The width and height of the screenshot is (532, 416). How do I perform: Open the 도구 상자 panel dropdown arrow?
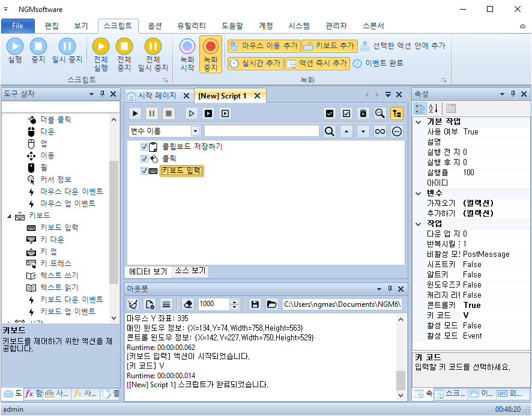click(91, 94)
